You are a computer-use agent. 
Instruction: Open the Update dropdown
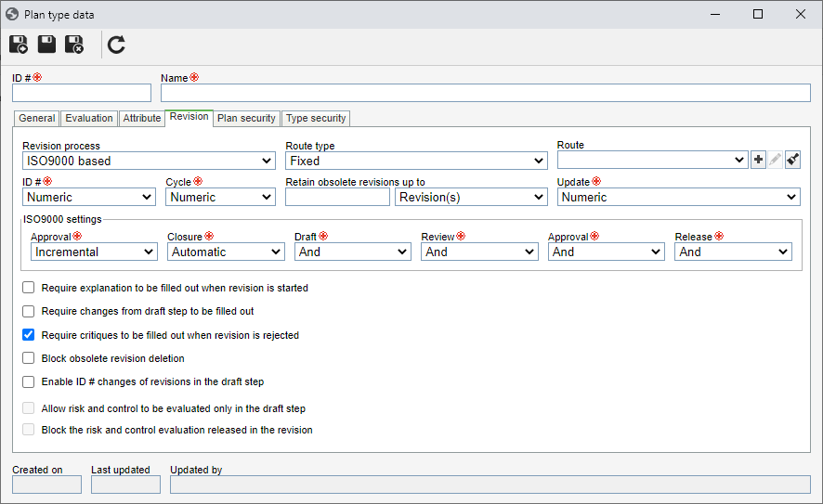[679, 197]
